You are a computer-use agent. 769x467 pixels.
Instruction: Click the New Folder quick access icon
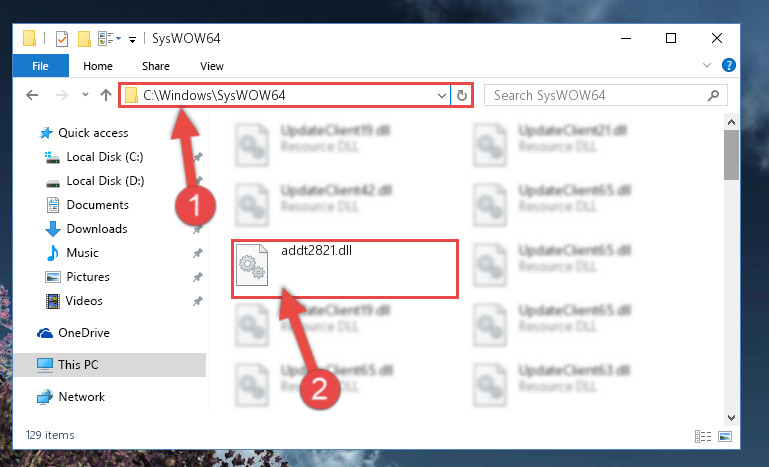(84, 38)
